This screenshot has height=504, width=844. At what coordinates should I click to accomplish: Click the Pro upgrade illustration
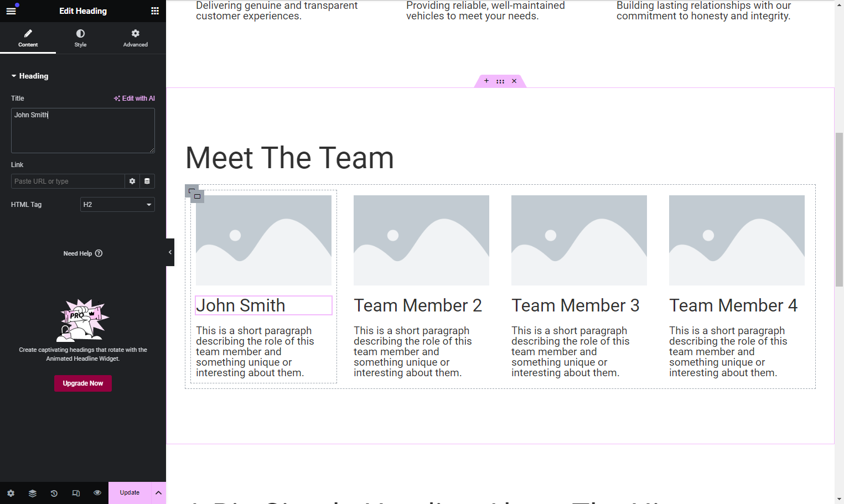coord(83,320)
